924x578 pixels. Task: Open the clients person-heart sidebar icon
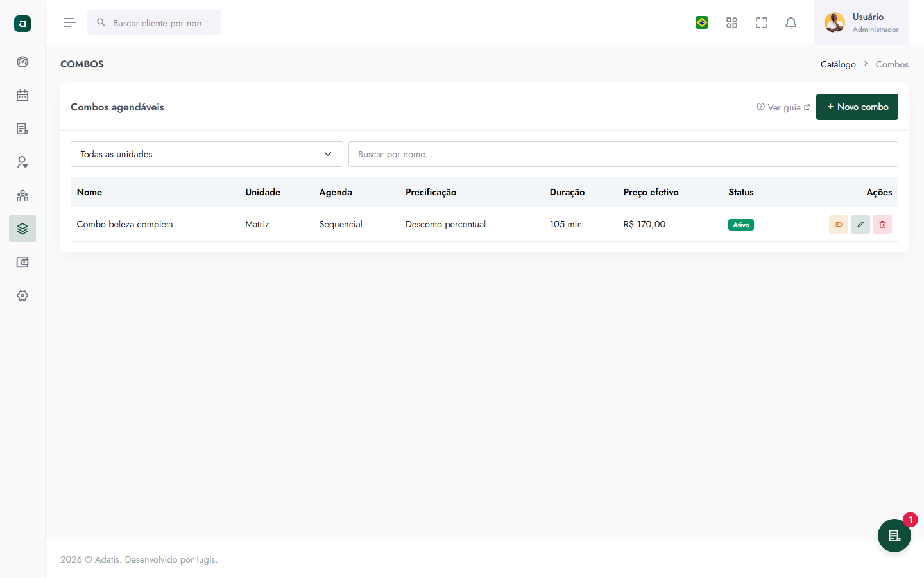coord(22,162)
